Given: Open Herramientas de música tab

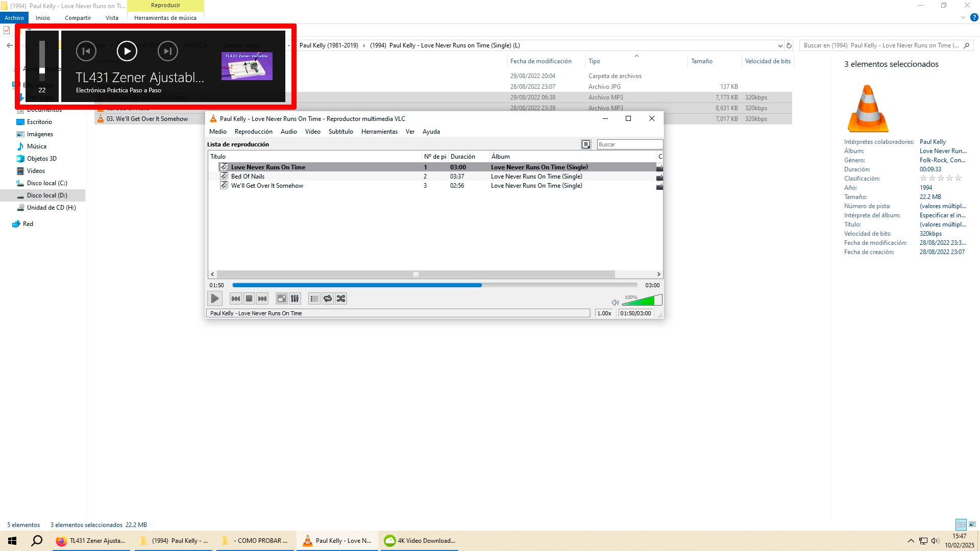Looking at the screenshot, I should [x=165, y=18].
